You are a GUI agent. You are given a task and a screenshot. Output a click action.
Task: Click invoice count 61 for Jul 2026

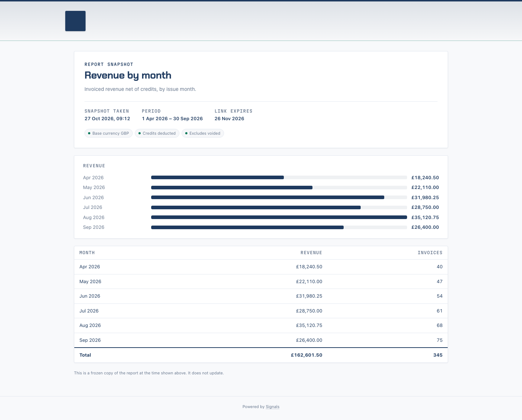click(x=440, y=311)
